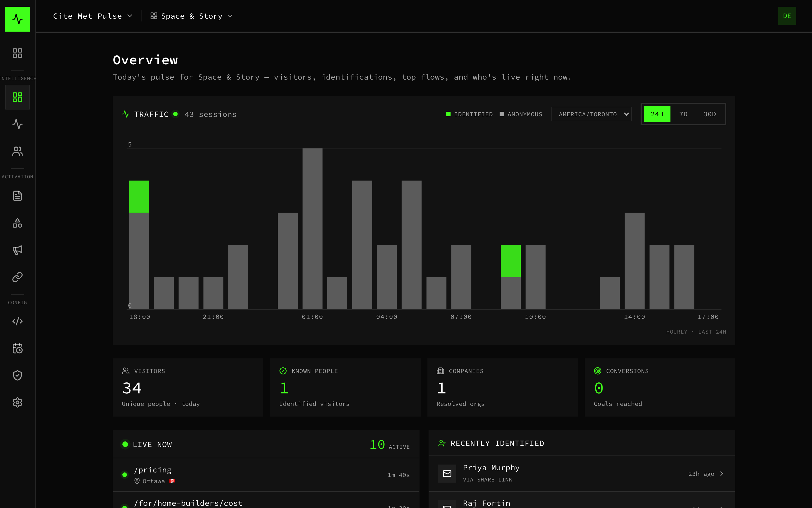Open the code snippet icon under Config
This screenshot has height=508, width=812.
(17, 321)
